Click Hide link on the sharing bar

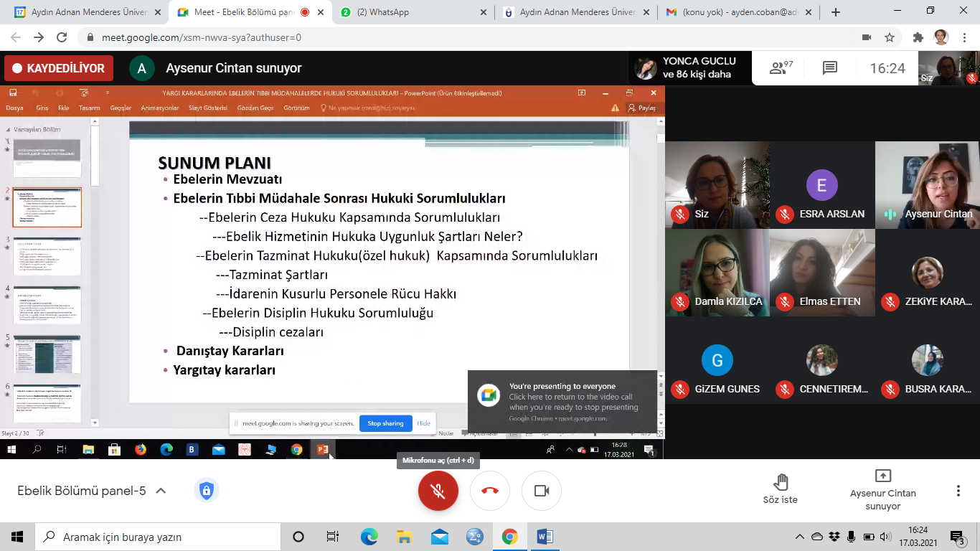(x=424, y=423)
